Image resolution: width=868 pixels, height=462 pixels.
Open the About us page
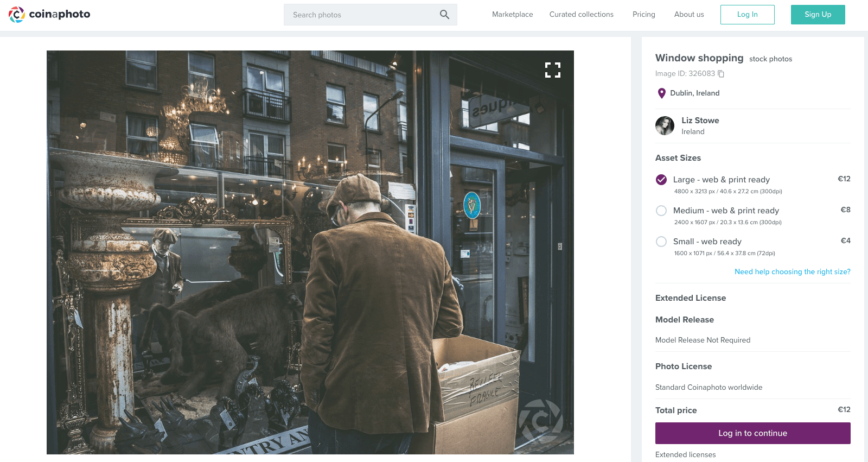click(x=689, y=15)
